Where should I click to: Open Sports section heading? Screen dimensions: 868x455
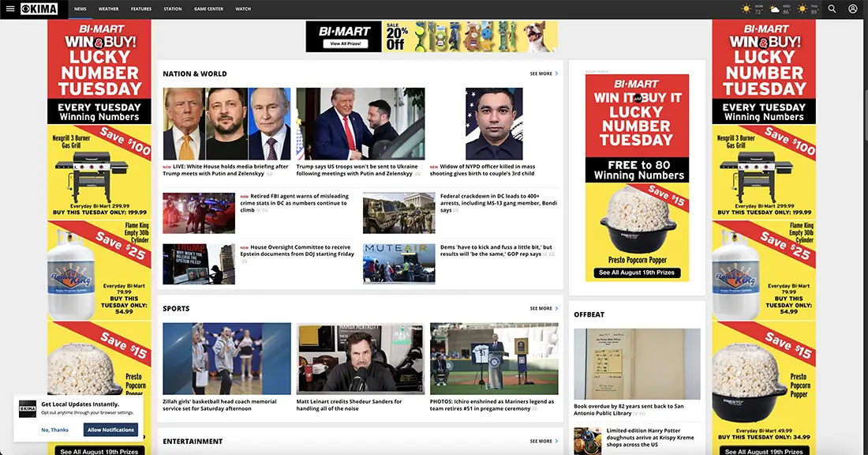tap(176, 309)
